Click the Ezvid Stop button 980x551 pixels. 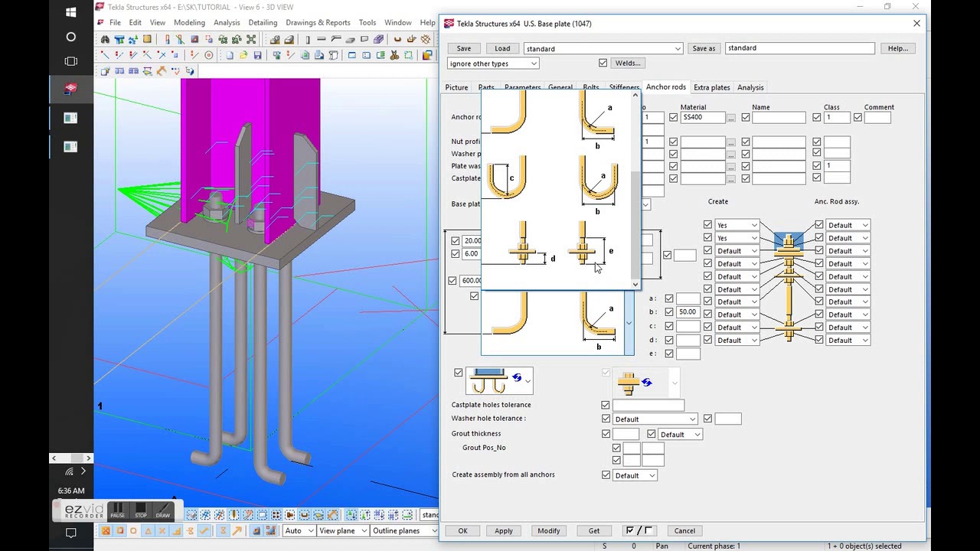coord(140,510)
